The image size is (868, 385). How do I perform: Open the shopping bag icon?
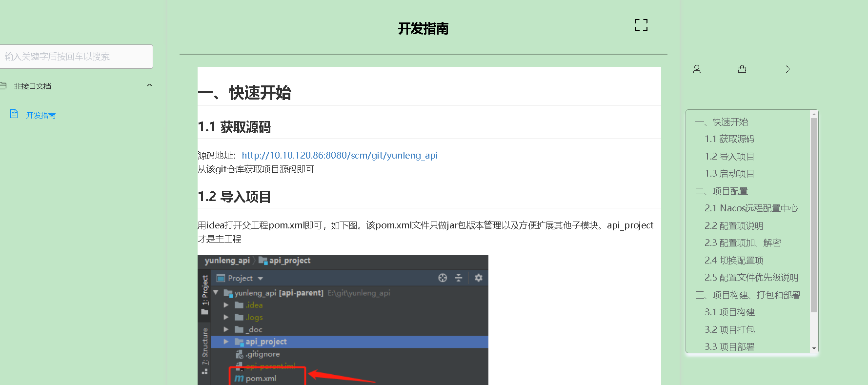(742, 69)
